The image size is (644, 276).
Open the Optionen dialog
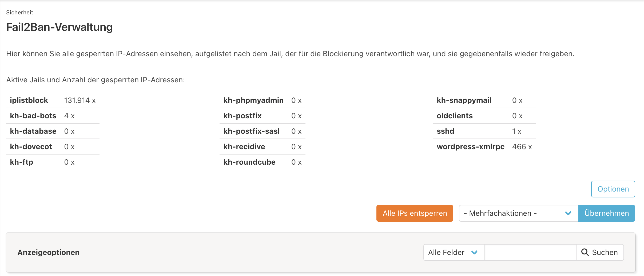coord(613,189)
